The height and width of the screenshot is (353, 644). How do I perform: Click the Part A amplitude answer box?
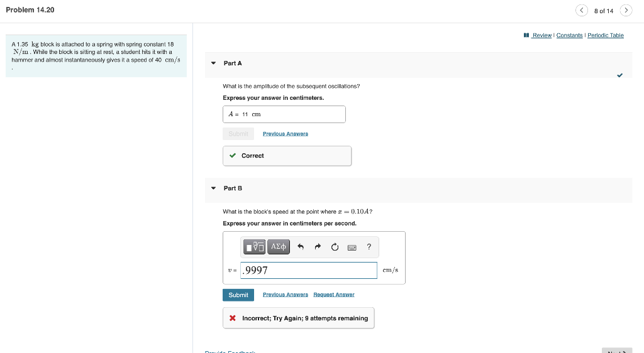tap(284, 114)
